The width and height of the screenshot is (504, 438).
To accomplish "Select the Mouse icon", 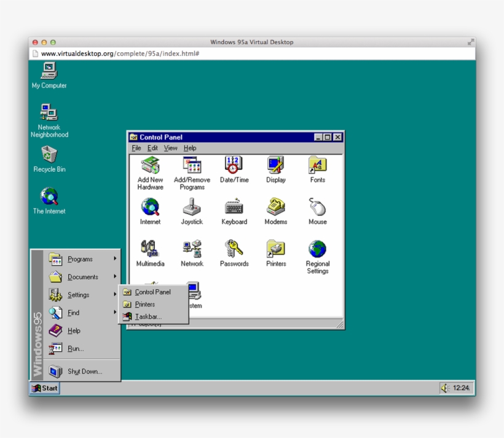I will pyautogui.click(x=318, y=212).
